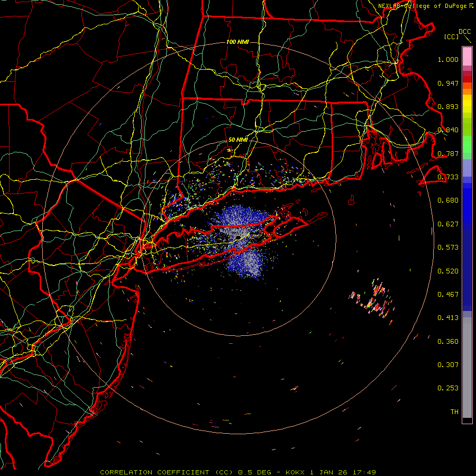Click the black radar site dot on Long Island
The image size is (476, 476).
239,237
